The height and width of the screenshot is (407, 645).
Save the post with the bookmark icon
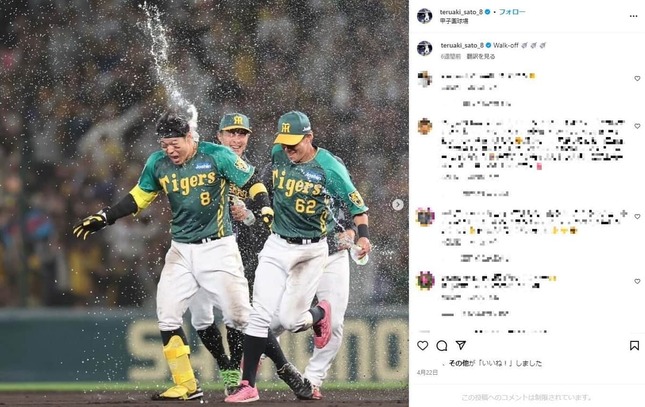tap(634, 345)
